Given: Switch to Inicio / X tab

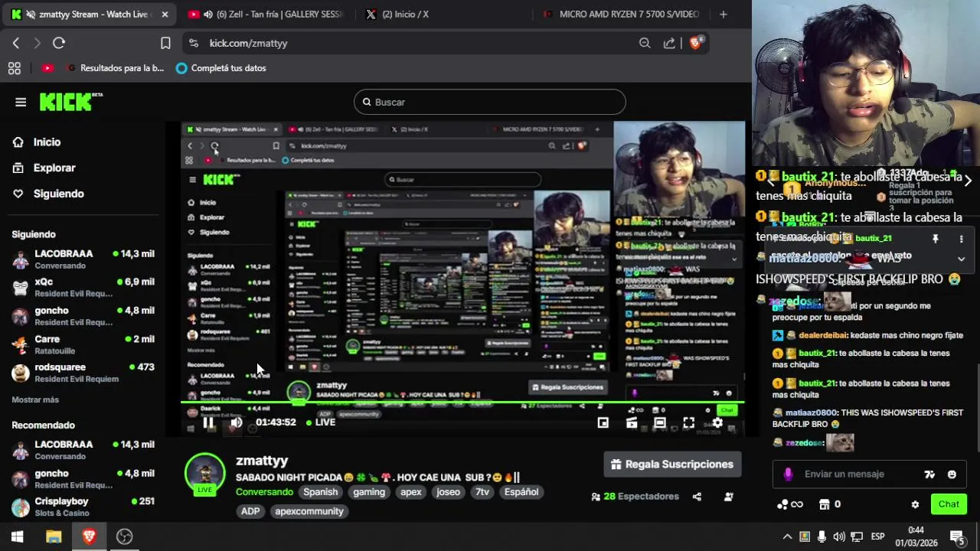Looking at the screenshot, I should [444, 15].
